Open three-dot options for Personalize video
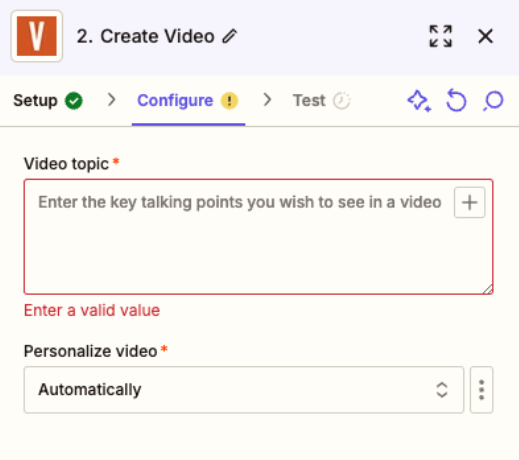519x460 pixels. click(x=481, y=390)
